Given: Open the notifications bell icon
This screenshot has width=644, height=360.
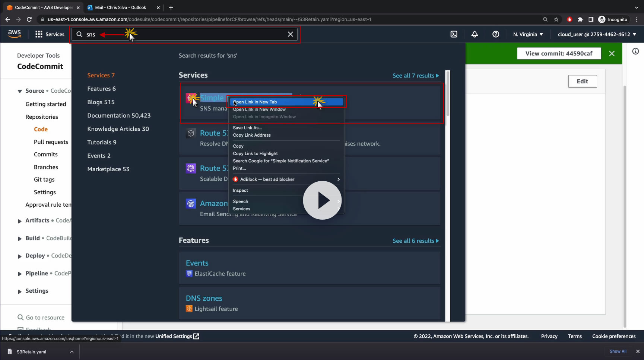Looking at the screenshot, I should click(x=475, y=34).
